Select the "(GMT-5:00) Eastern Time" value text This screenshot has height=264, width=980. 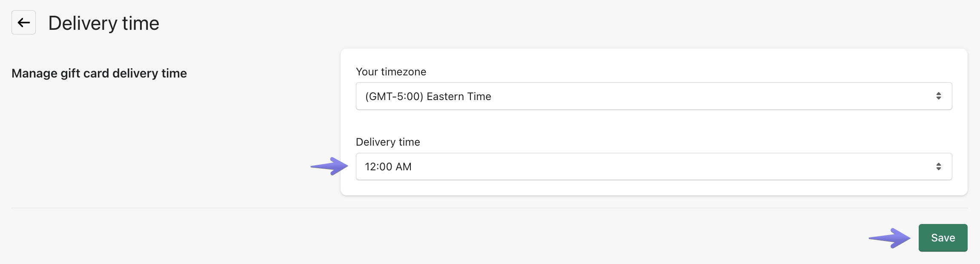click(428, 96)
